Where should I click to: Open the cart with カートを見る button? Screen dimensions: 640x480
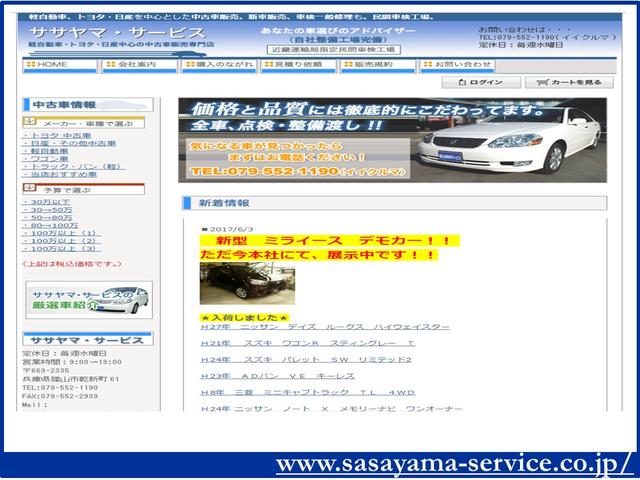click(570, 82)
